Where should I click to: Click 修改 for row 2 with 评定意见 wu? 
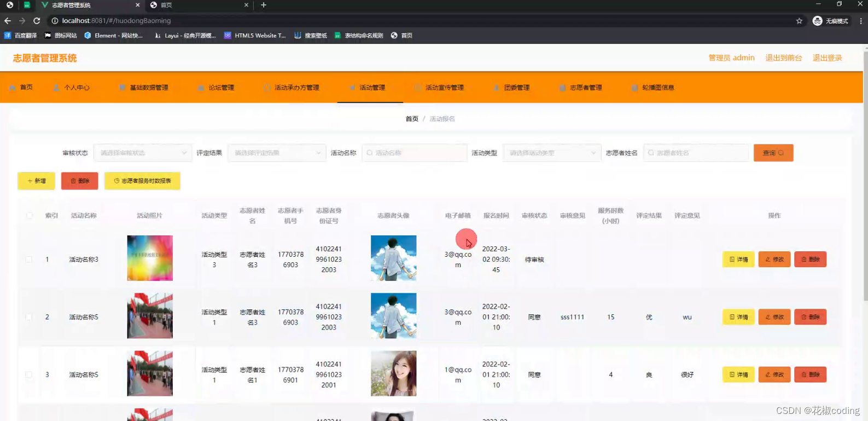(x=774, y=317)
